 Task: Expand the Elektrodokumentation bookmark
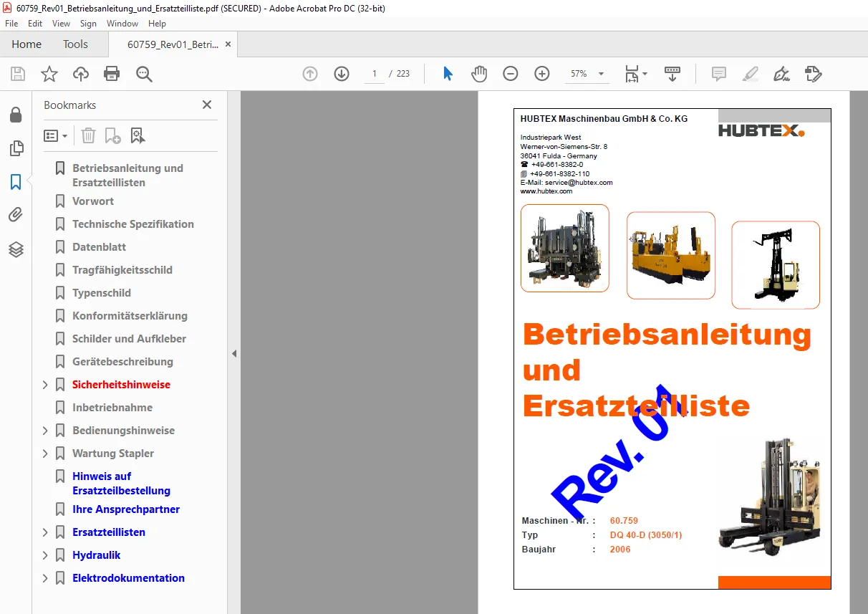[x=45, y=578]
